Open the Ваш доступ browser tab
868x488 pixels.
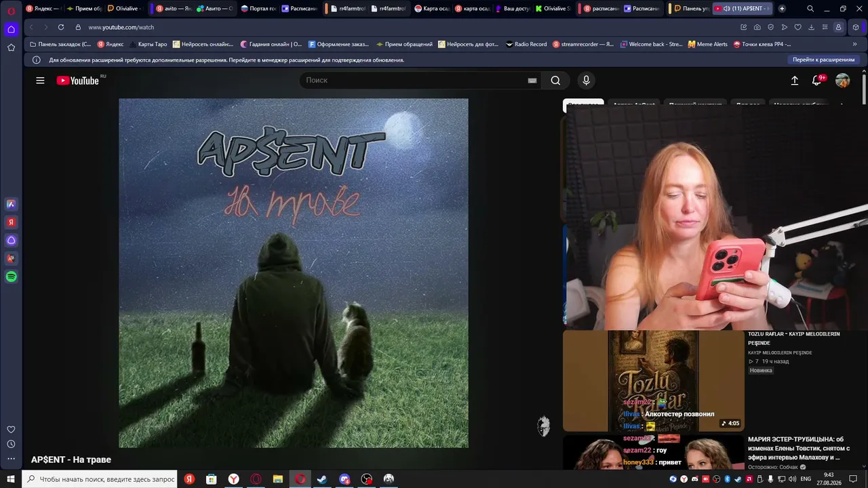tap(513, 9)
